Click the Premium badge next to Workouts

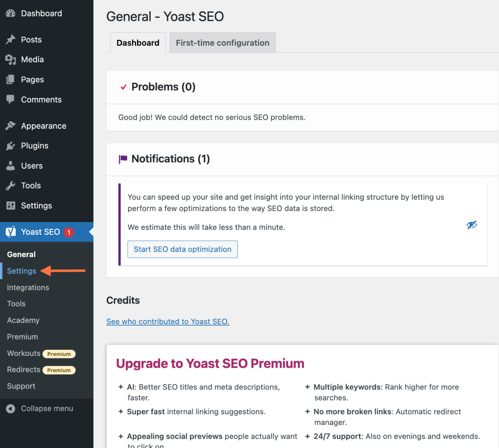coord(59,354)
